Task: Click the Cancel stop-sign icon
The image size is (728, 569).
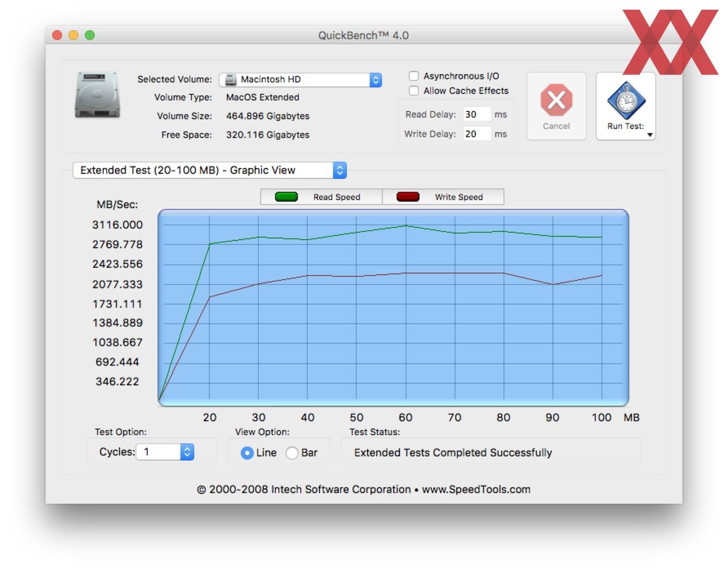Action: pos(556,100)
